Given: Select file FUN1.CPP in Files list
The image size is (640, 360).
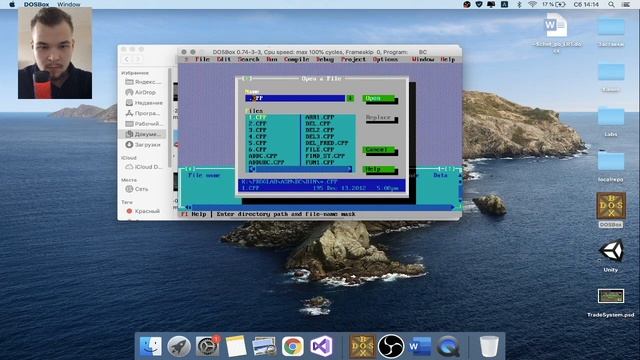Looking at the screenshot, I should point(320,162).
